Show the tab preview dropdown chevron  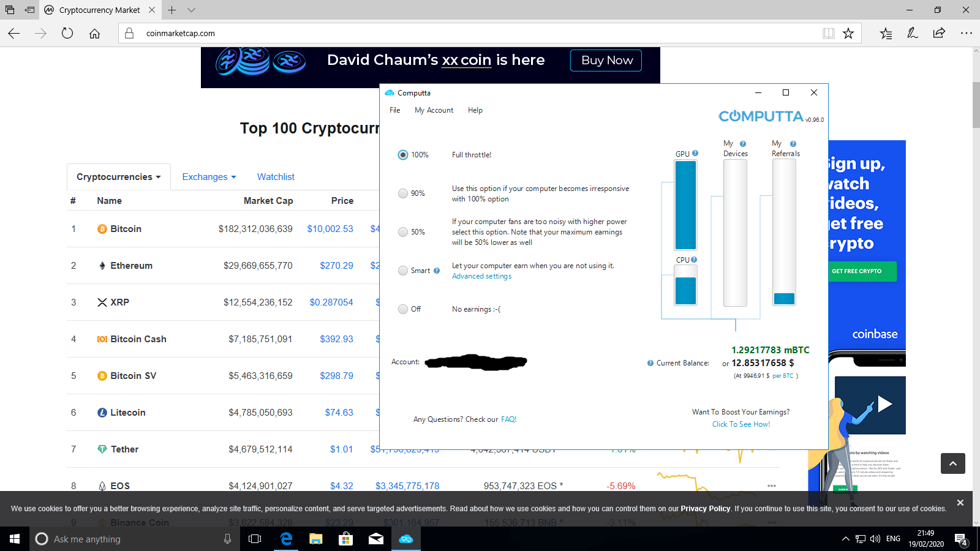click(x=192, y=10)
